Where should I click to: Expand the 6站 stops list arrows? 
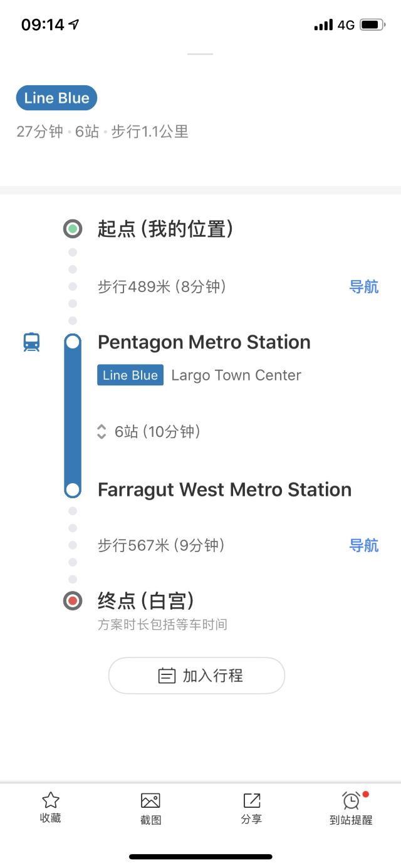(x=102, y=431)
